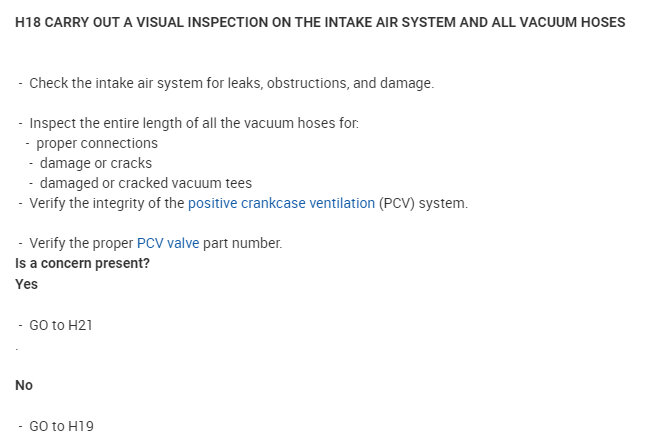Open the positive crankcase ventilation link
This screenshot has width=663, height=448.
(281, 203)
